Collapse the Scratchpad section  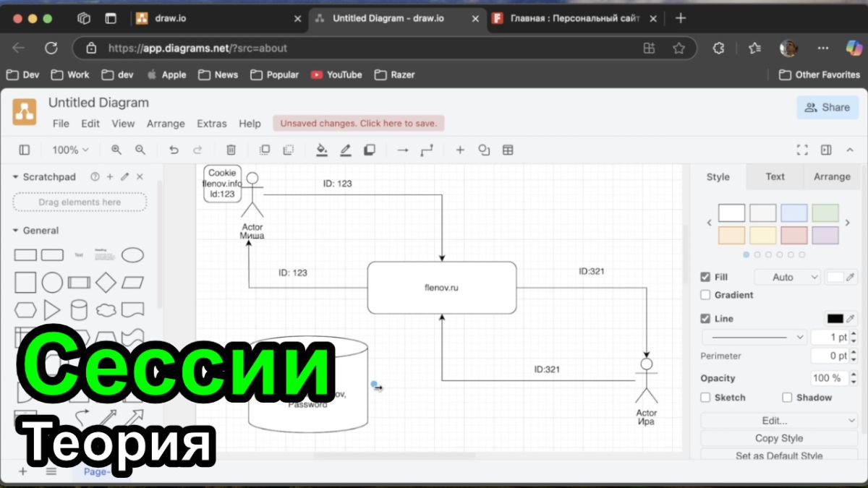[15, 177]
